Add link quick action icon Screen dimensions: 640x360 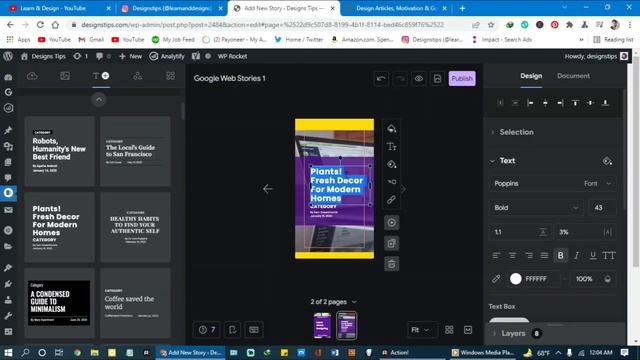[391, 200]
